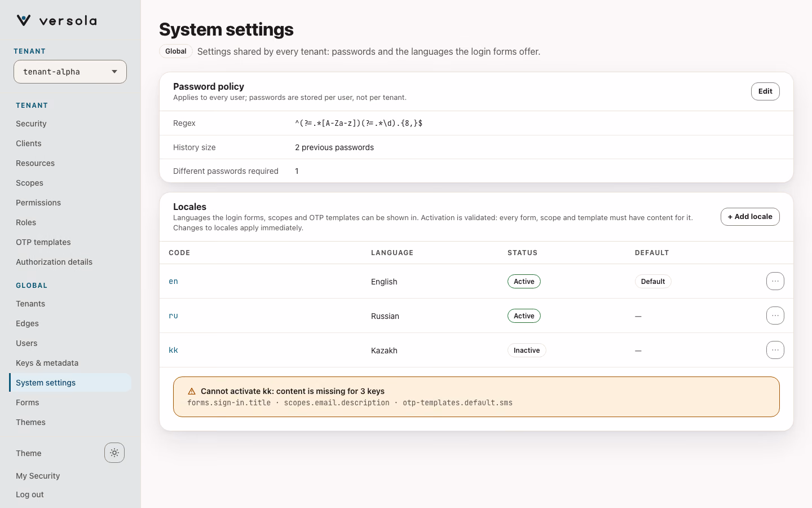Navigate to Scopes
The height and width of the screenshot is (508, 812).
(x=29, y=183)
